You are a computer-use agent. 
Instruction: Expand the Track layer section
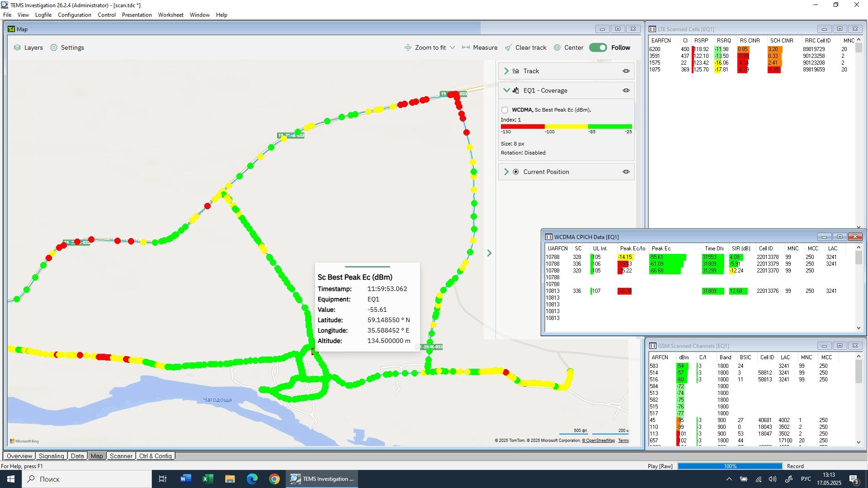click(x=506, y=71)
